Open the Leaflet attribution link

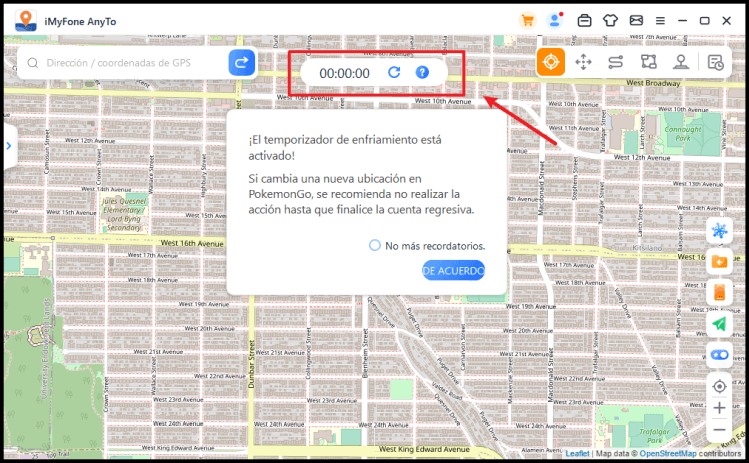pyautogui.click(x=577, y=453)
